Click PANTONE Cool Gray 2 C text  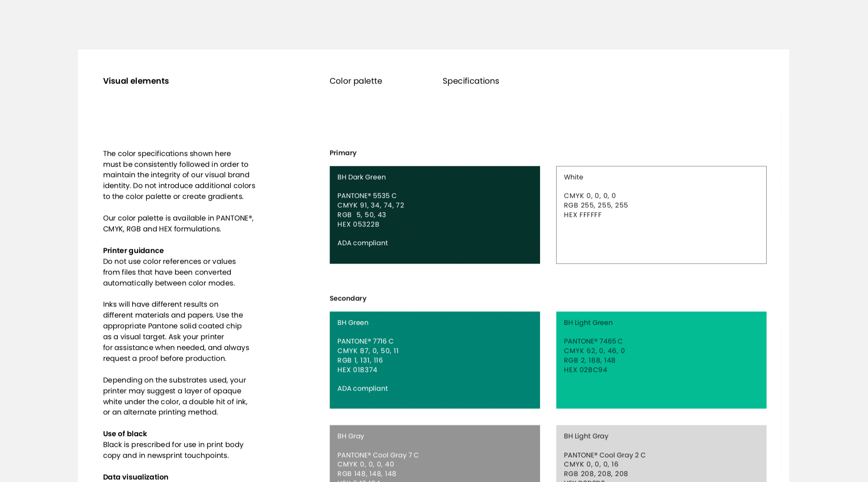coord(605,455)
